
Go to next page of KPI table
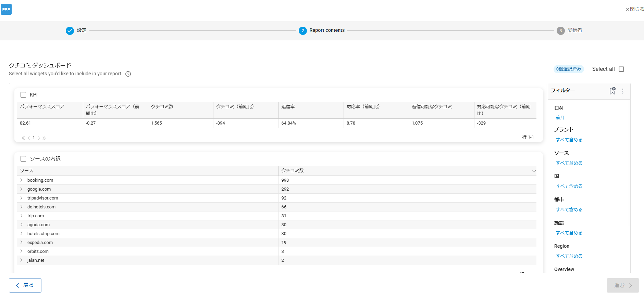(39, 138)
